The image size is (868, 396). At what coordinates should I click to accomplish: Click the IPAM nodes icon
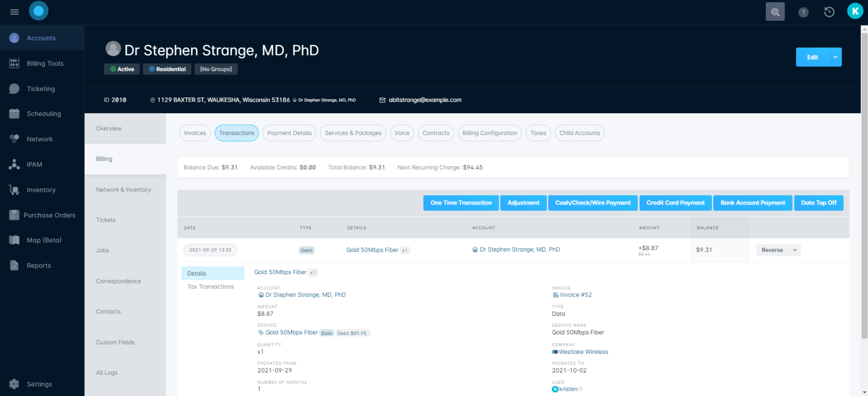point(14,164)
